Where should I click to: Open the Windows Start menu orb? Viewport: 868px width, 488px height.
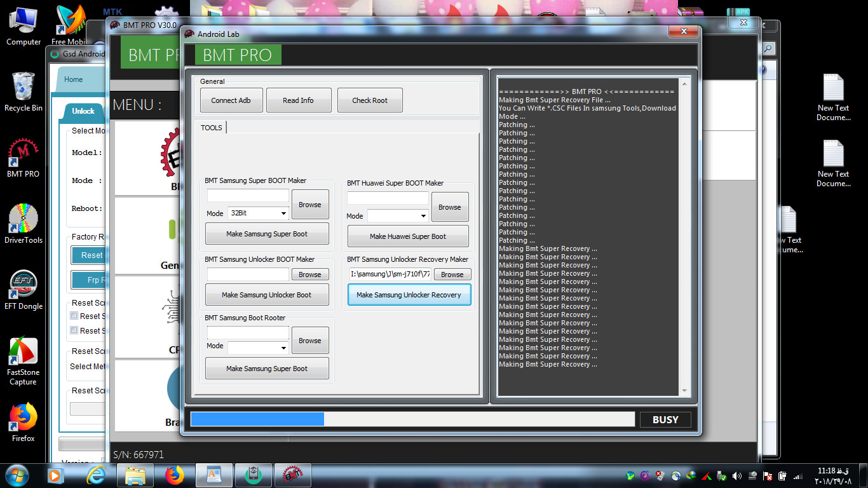pyautogui.click(x=17, y=475)
